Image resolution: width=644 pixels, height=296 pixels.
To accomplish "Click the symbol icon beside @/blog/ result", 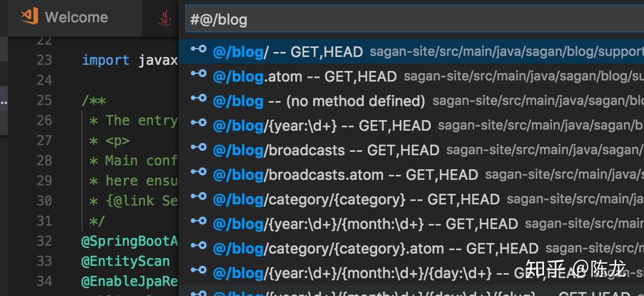I will point(199,49).
